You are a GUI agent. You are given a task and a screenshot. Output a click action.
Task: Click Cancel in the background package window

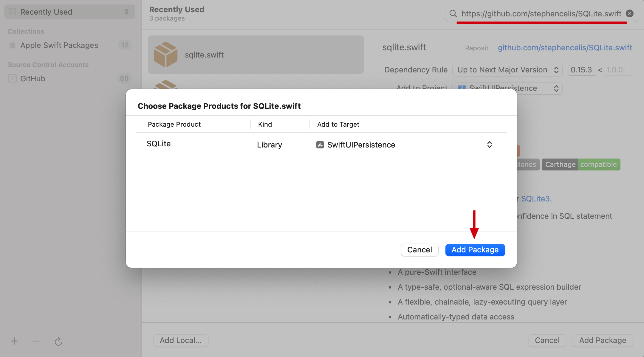pos(547,340)
